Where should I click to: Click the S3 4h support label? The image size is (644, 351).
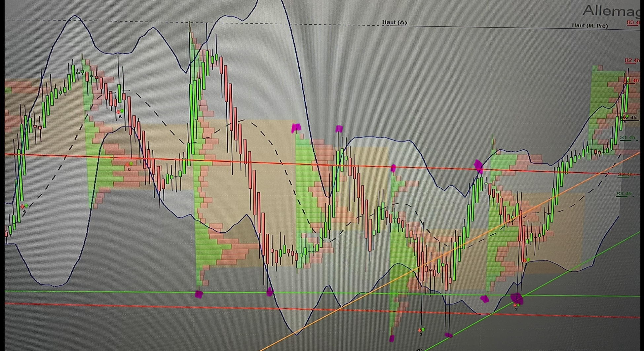click(624, 194)
